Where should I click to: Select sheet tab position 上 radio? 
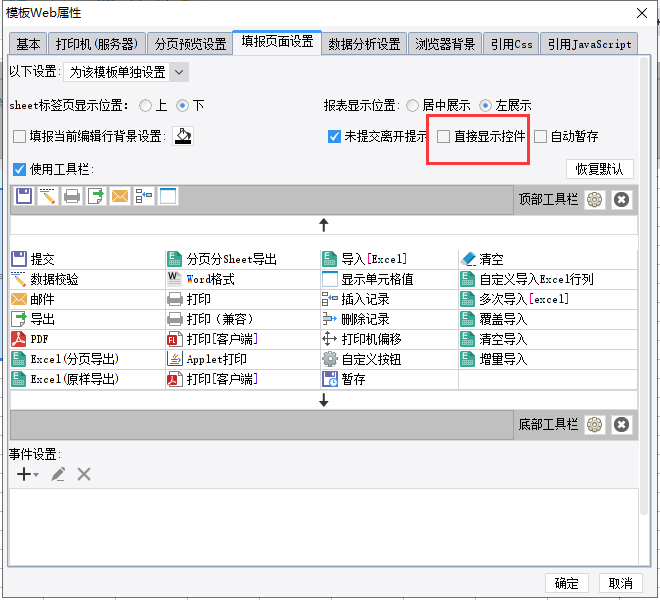coord(145,105)
